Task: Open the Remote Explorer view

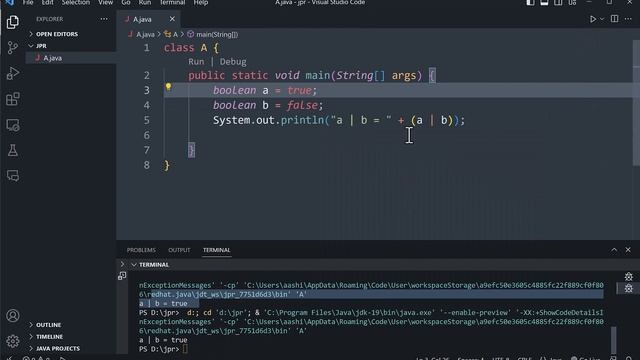Action: [13, 125]
